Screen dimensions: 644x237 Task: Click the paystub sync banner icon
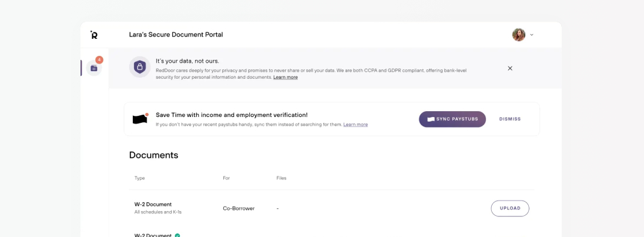pos(140,119)
